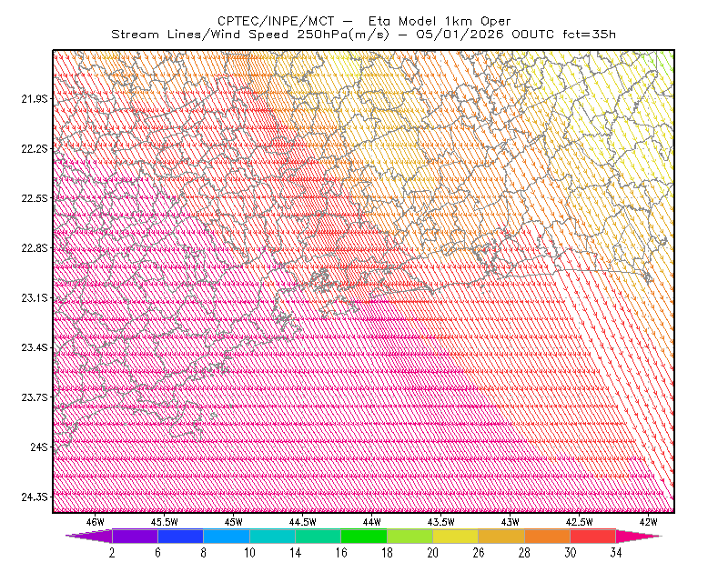Image resolution: width=728 pixels, height=562 pixels.
Task: Pick the lime 18-20 legend swatch
Action: 410,536
